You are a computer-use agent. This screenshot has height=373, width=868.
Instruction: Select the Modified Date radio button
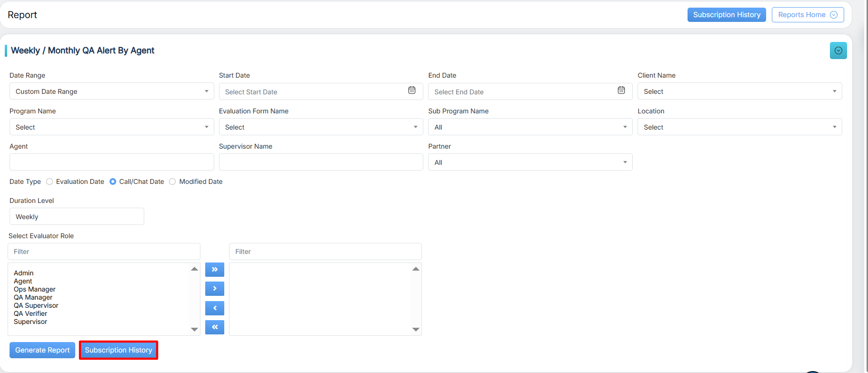pyautogui.click(x=172, y=181)
